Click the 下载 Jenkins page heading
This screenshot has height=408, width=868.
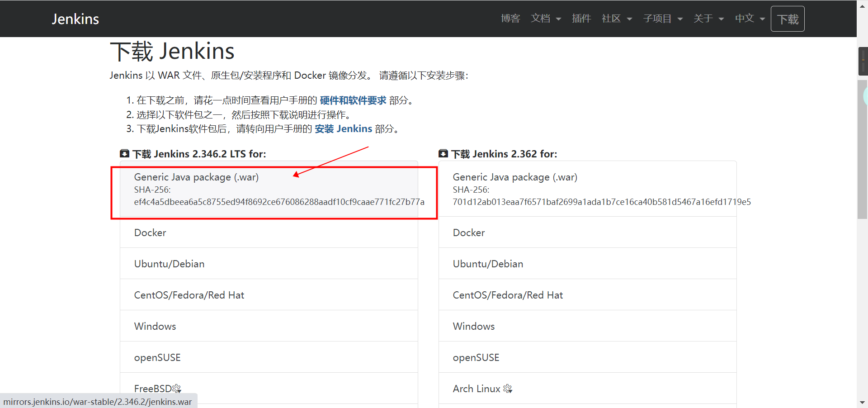(x=172, y=51)
